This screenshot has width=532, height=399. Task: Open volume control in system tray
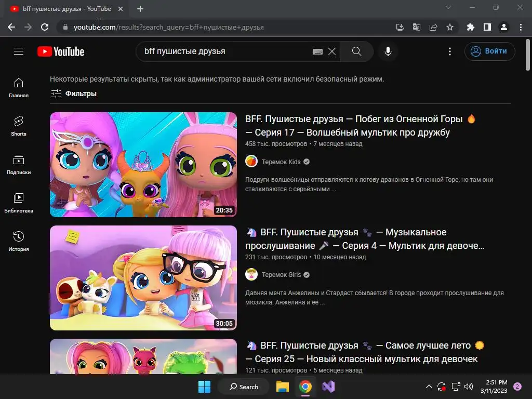469,387
